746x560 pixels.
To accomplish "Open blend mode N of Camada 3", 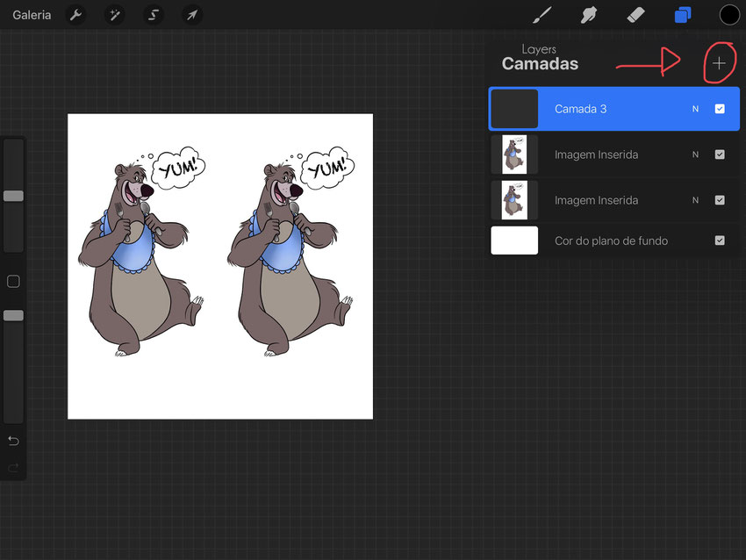I will [x=695, y=109].
